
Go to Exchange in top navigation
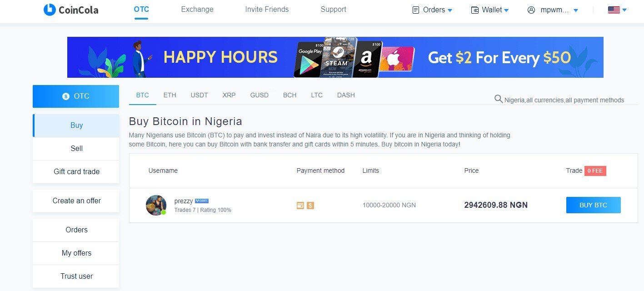[x=197, y=10]
